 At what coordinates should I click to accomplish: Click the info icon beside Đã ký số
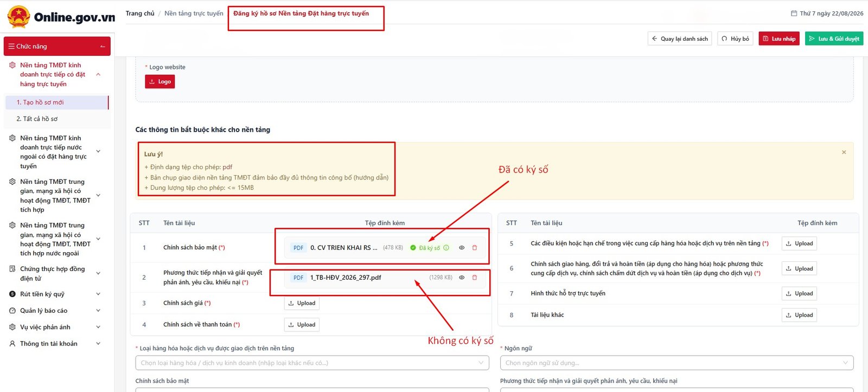pos(446,248)
